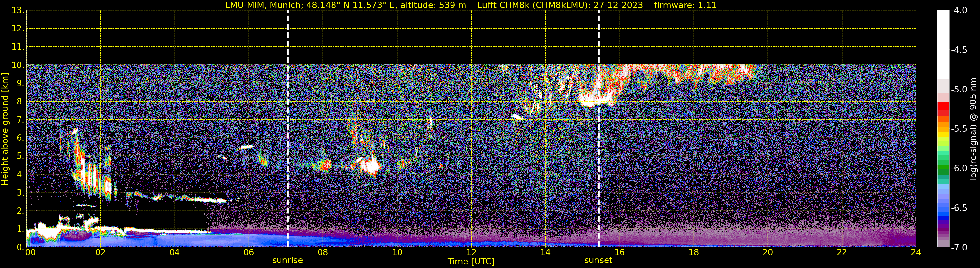Click the '14' time tick label

pyautogui.click(x=545, y=252)
